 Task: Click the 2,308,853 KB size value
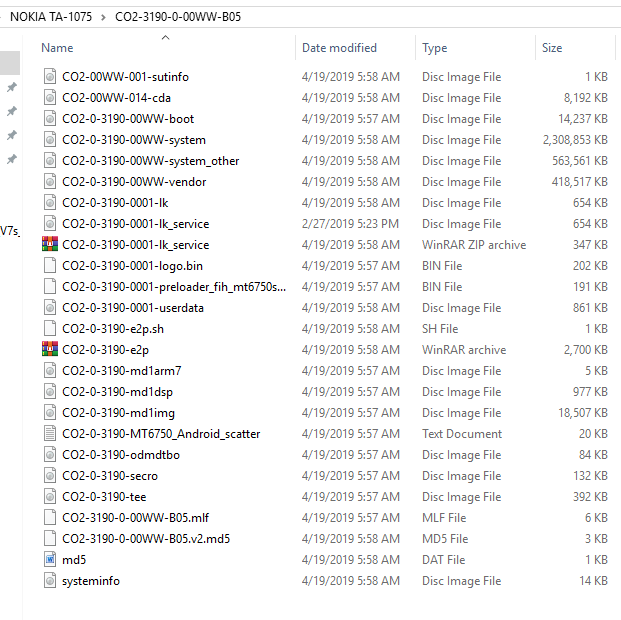pos(575,140)
